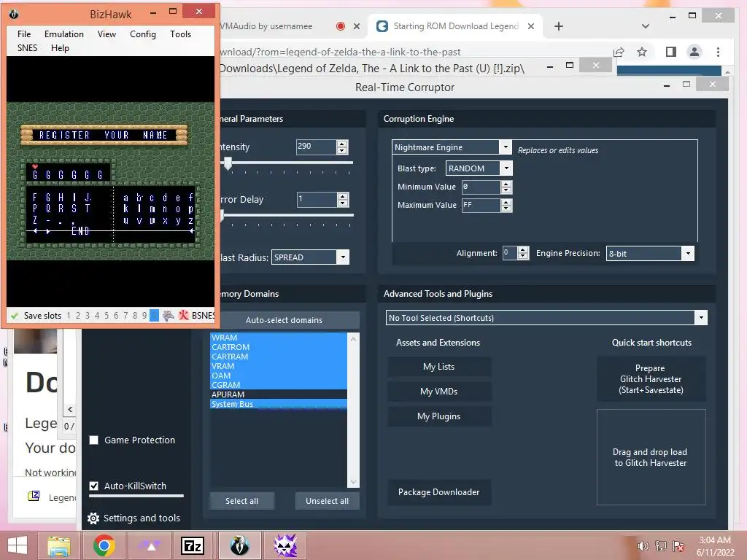Open My Lists

tap(438, 367)
